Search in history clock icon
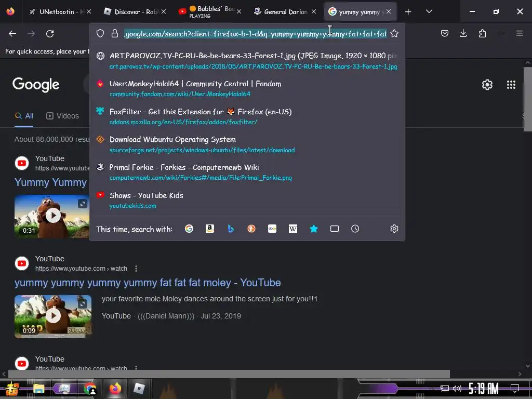The height and width of the screenshot is (399, 532). tap(355, 229)
